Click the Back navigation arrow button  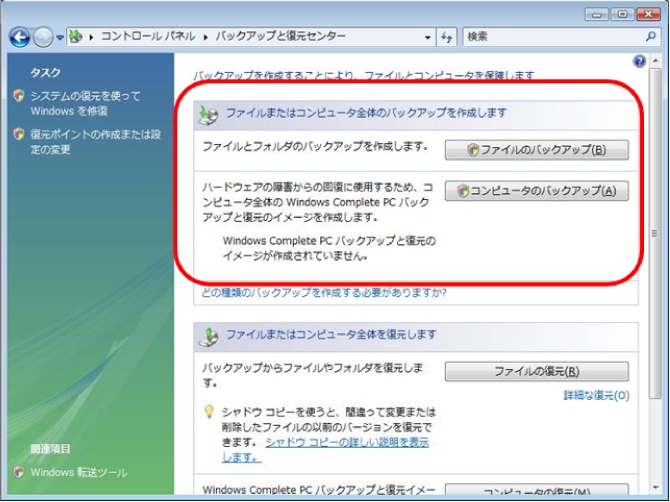point(19,37)
